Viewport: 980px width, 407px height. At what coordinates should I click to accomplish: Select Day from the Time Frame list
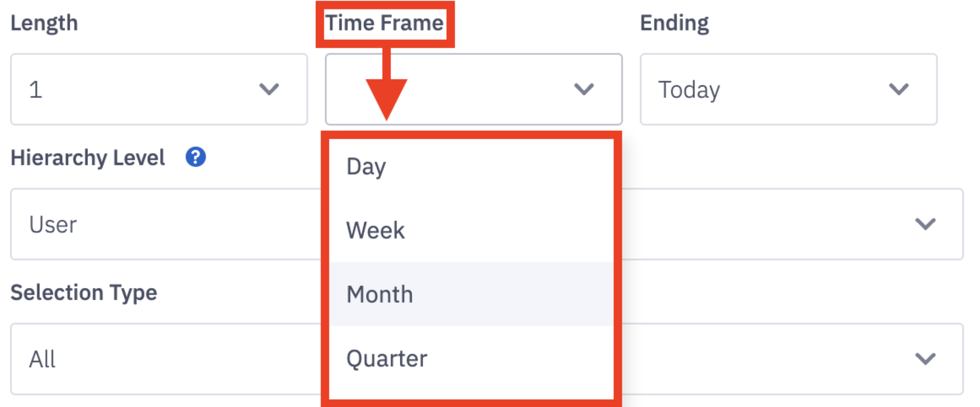tap(471, 167)
